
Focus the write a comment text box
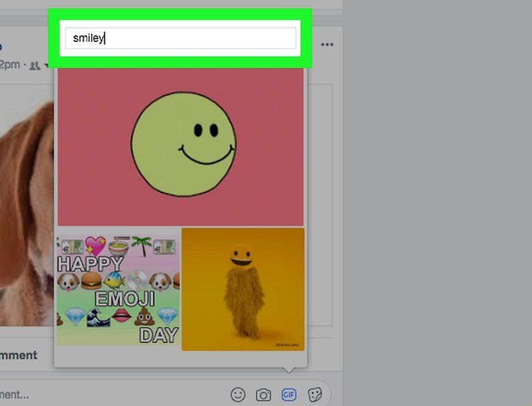pos(95,395)
